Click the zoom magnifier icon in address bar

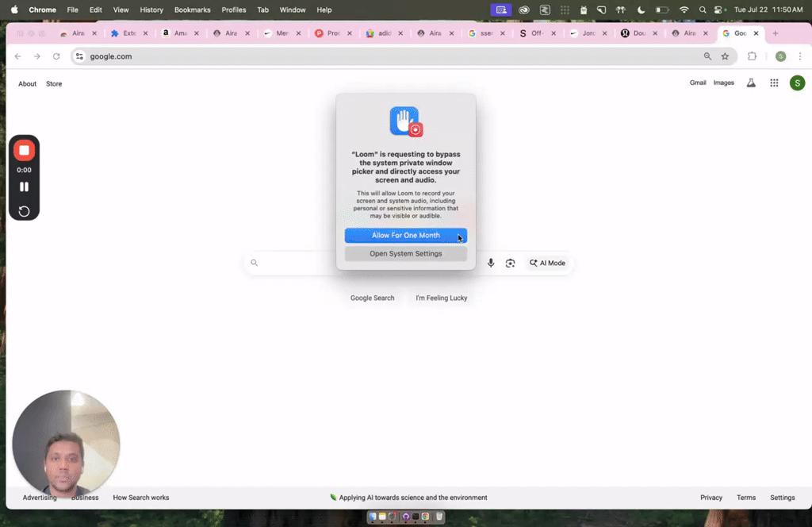pyautogui.click(x=707, y=56)
